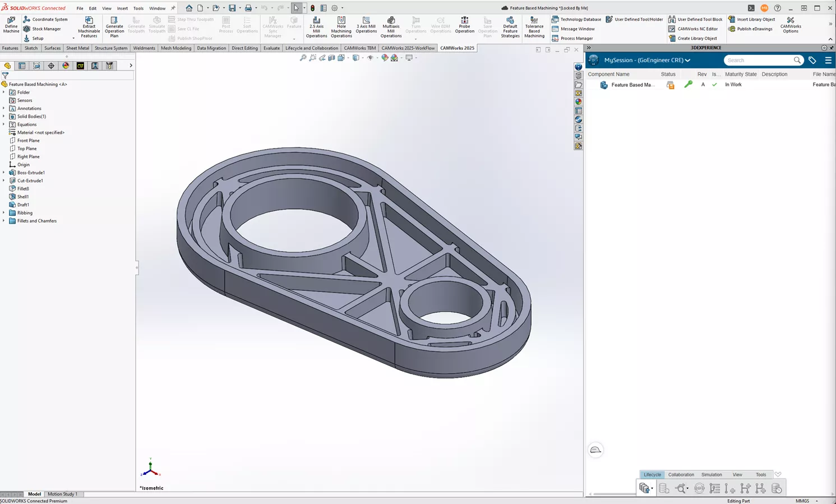Open CAMWorks Options
The image size is (836, 504).
[791, 25]
